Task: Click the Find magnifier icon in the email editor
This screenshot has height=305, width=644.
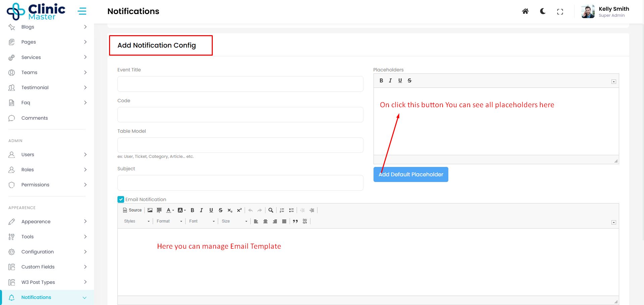Action: [x=271, y=210]
